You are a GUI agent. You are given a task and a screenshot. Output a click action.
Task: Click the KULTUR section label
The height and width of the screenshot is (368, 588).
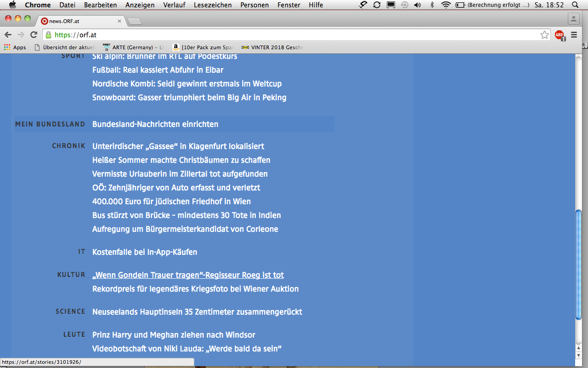(71, 275)
